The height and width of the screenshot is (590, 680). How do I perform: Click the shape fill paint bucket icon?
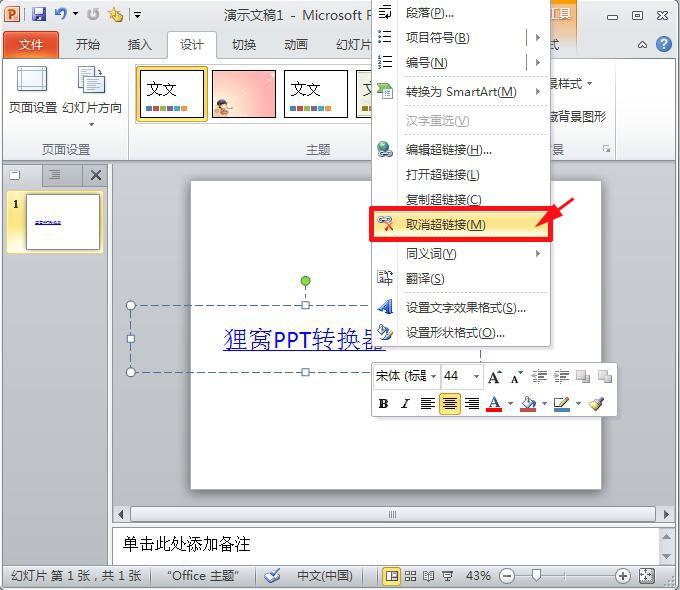[528, 403]
